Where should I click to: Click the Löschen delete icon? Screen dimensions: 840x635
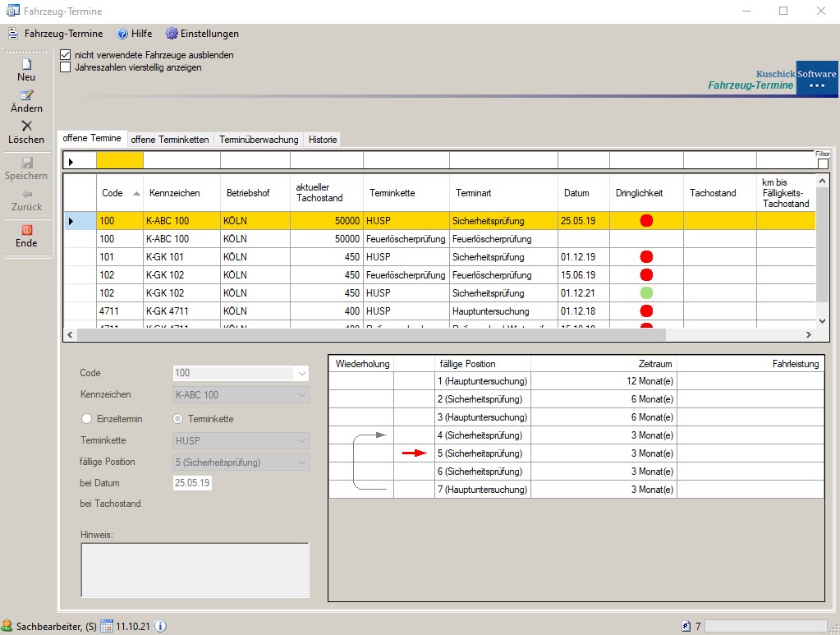tap(26, 126)
